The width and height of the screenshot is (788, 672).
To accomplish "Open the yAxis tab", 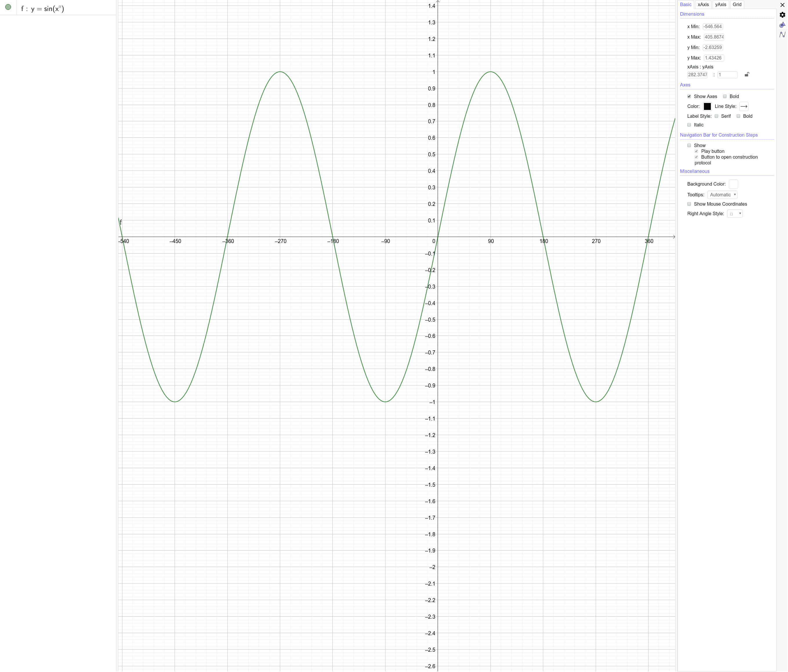I will coord(720,5).
